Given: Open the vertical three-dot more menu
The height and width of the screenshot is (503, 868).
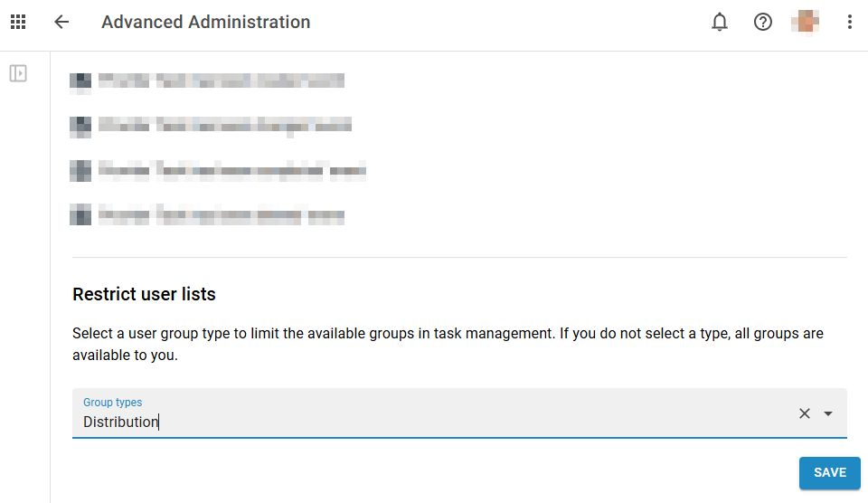Looking at the screenshot, I should (849, 23).
